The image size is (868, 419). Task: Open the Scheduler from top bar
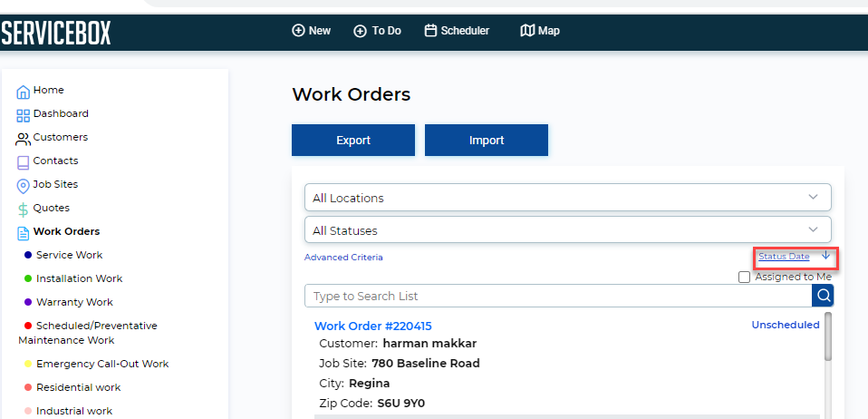click(458, 31)
